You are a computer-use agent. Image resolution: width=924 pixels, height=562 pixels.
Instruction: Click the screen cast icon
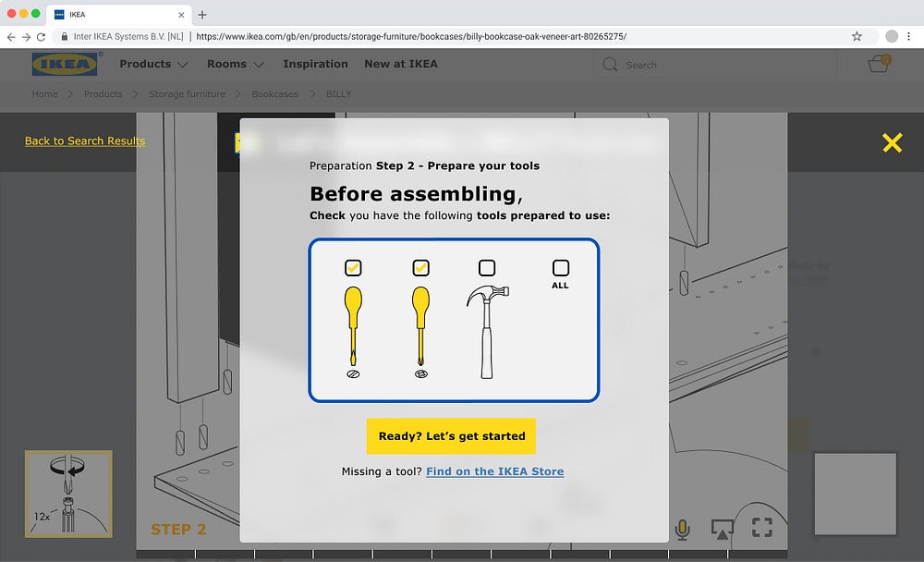tap(723, 529)
